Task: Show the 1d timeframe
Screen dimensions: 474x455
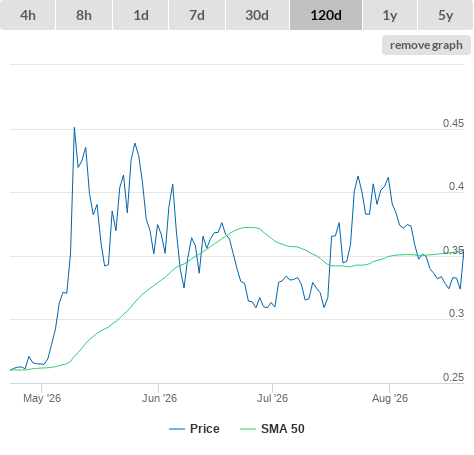Action: pyautogui.click(x=141, y=15)
